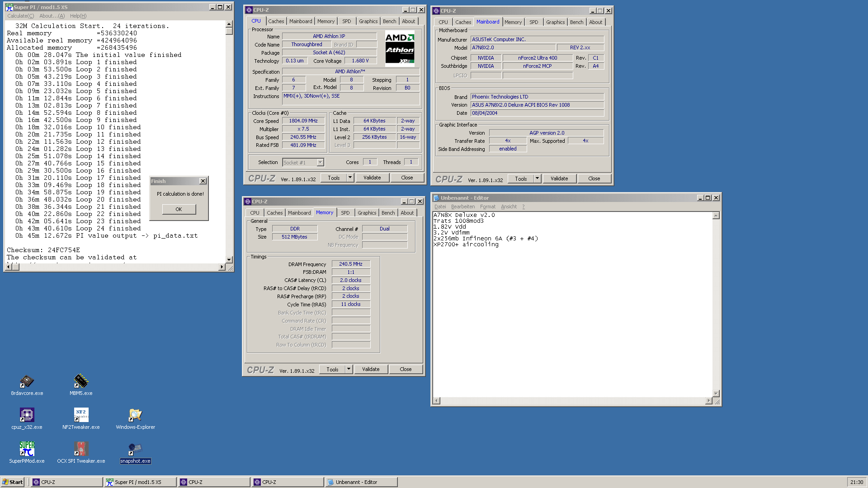Image resolution: width=868 pixels, height=488 pixels.
Task: Open Format menu in Editor
Action: [x=488, y=206]
